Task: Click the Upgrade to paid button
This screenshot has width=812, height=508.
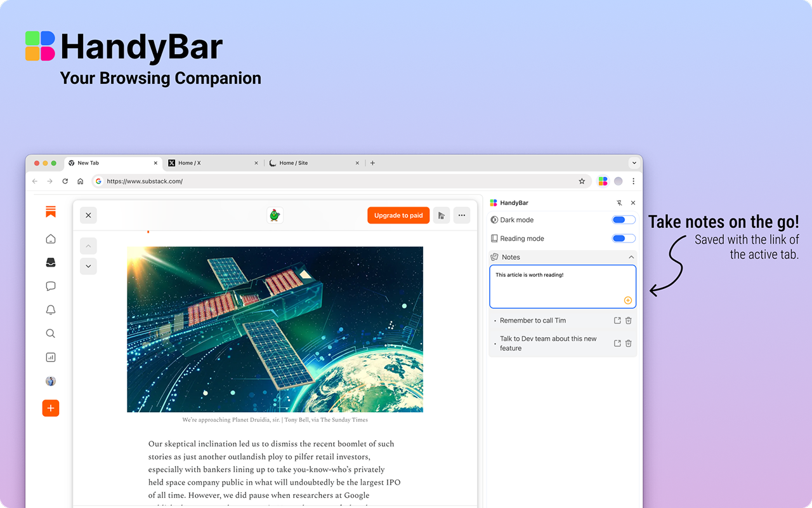Action: click(x=398, y=215)
